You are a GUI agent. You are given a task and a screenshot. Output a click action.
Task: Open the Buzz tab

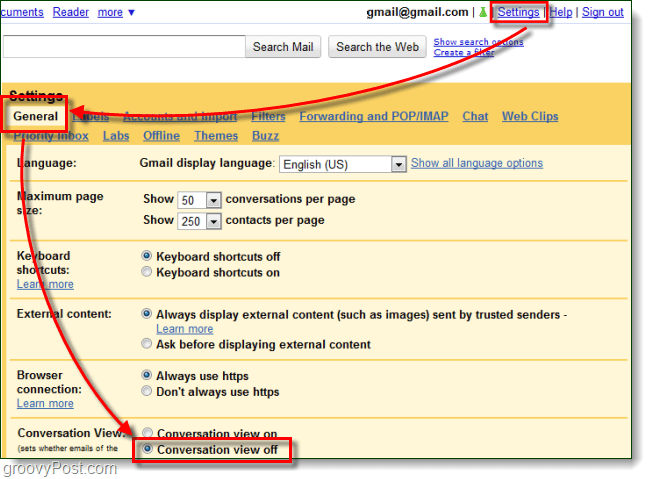click(x=265, y=136)
